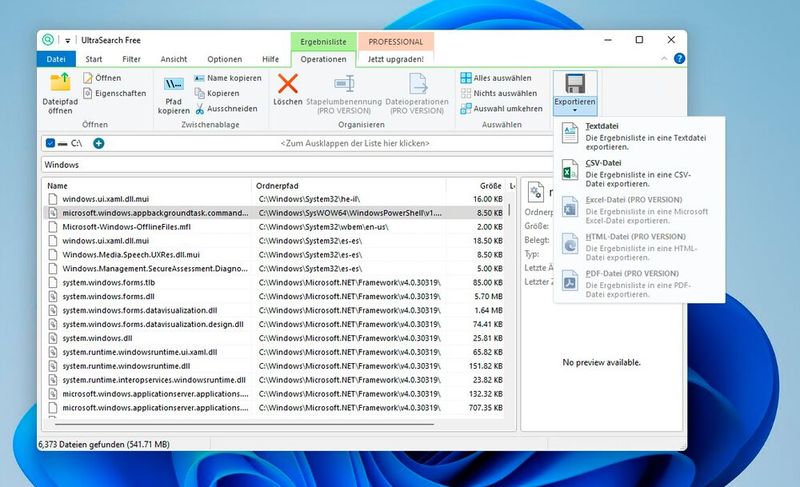Deselect with Nichts auswählen
This screenshot has width=800, height=487.
click(498, 93)
